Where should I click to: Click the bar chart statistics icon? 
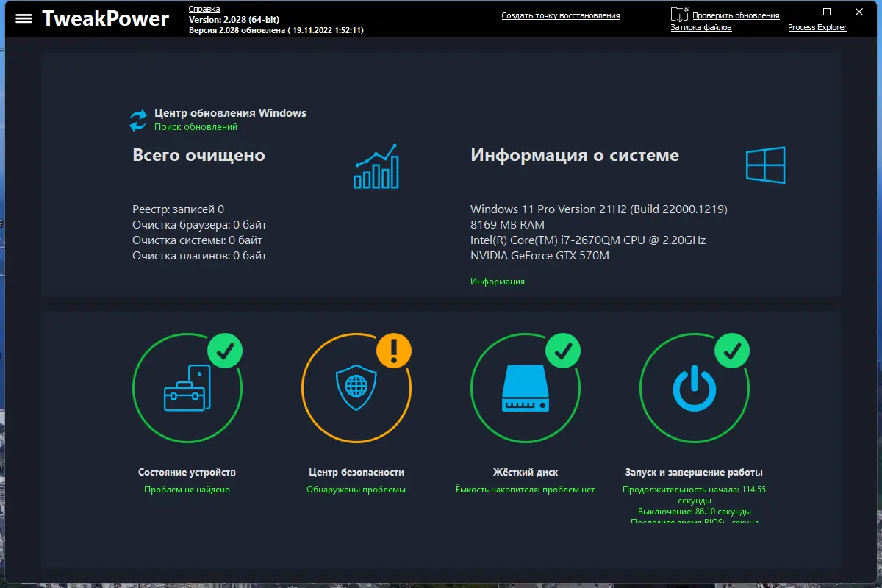tap(376, 166)
